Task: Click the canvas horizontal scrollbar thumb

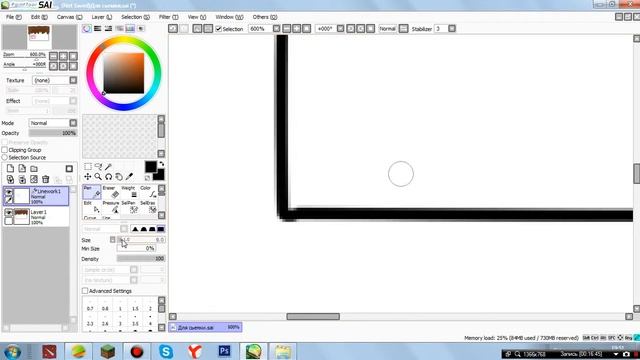Action: coord(313,317)
